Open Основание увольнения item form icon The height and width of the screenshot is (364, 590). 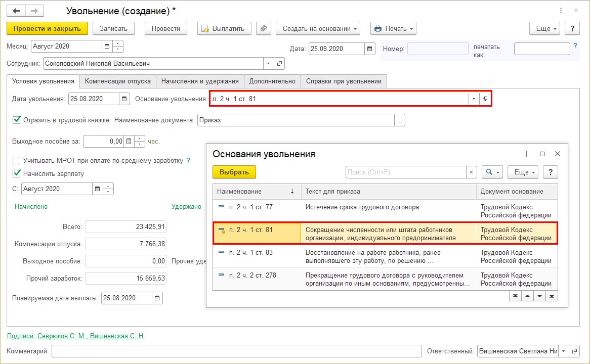coord(485,99)
